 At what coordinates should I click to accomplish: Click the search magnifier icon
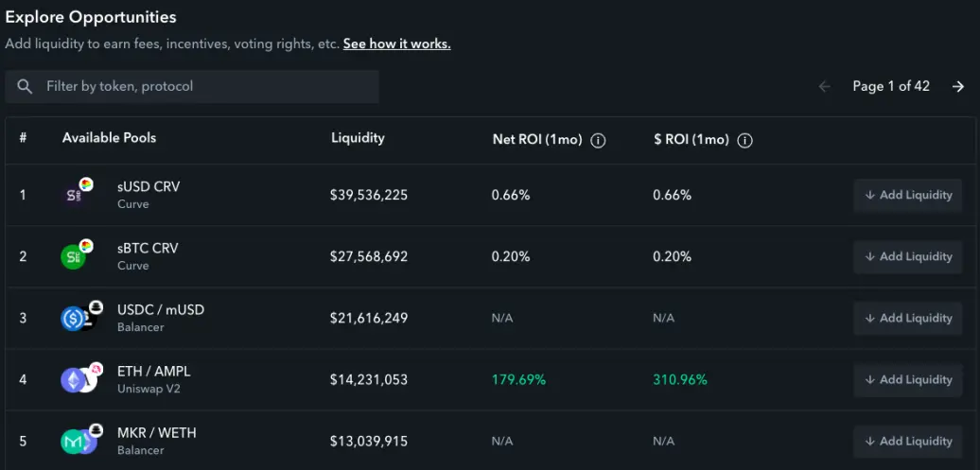point(25,87)
